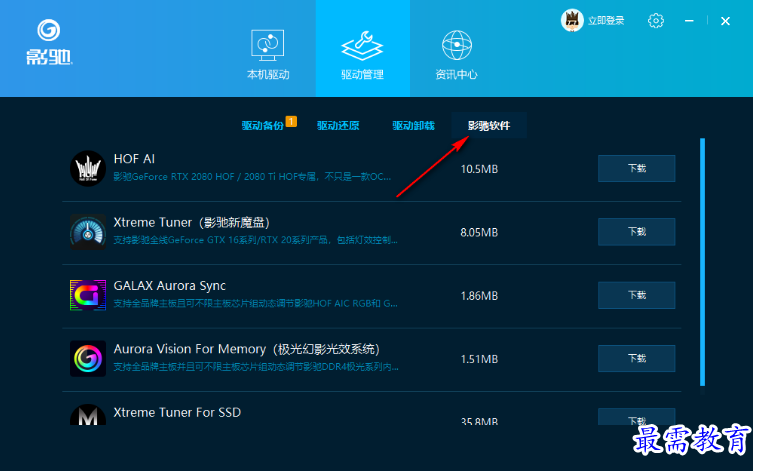Click the GALAX Aurora Sync title
Screen dimensions: 757x471
click(169, 286)
